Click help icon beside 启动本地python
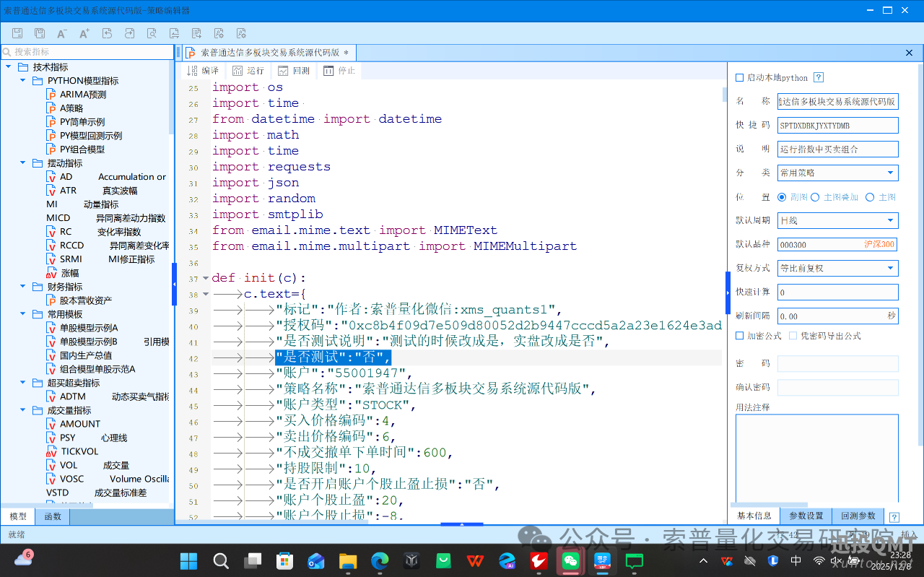 [819, 78]
